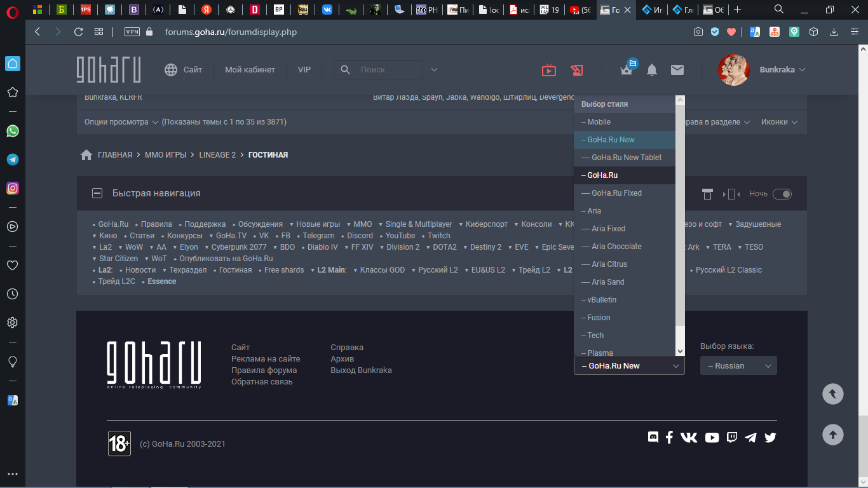
Task: Click the Поиск search field
Action: coord(388,70)
